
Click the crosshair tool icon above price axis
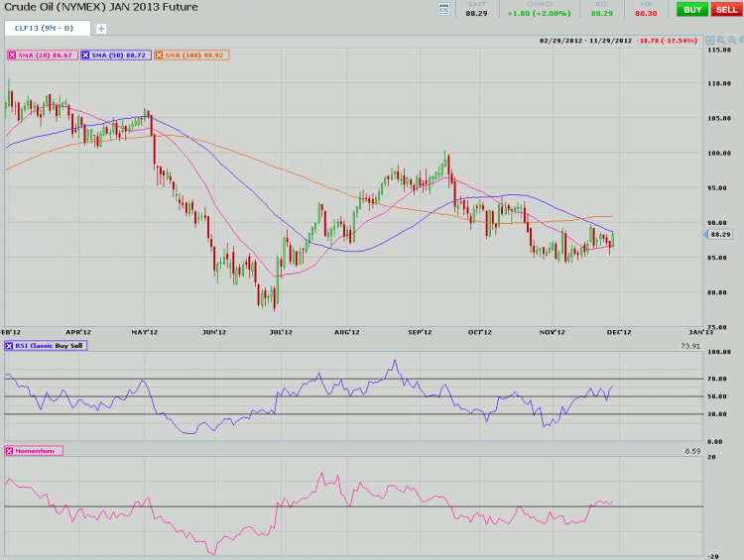[709, 41]
